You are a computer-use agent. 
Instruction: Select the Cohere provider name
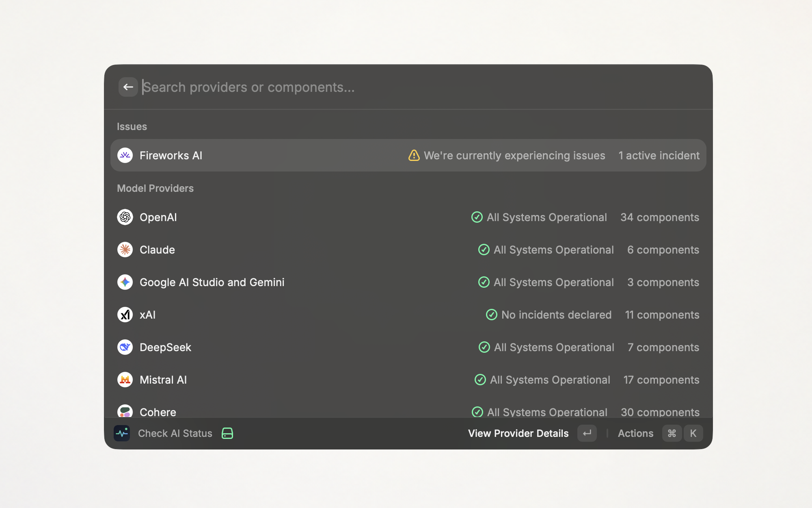click(x=158, y=412)
